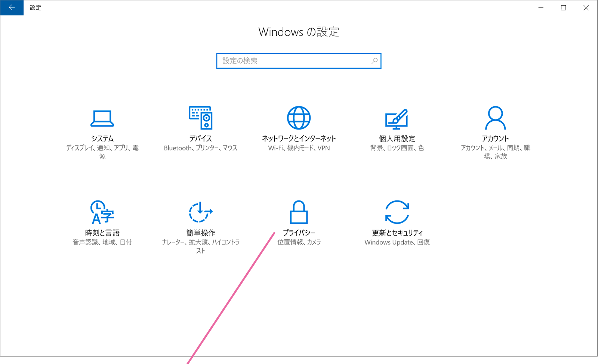
Task: Click the 更新とセキュリティ label
Action: pos(397,233)
